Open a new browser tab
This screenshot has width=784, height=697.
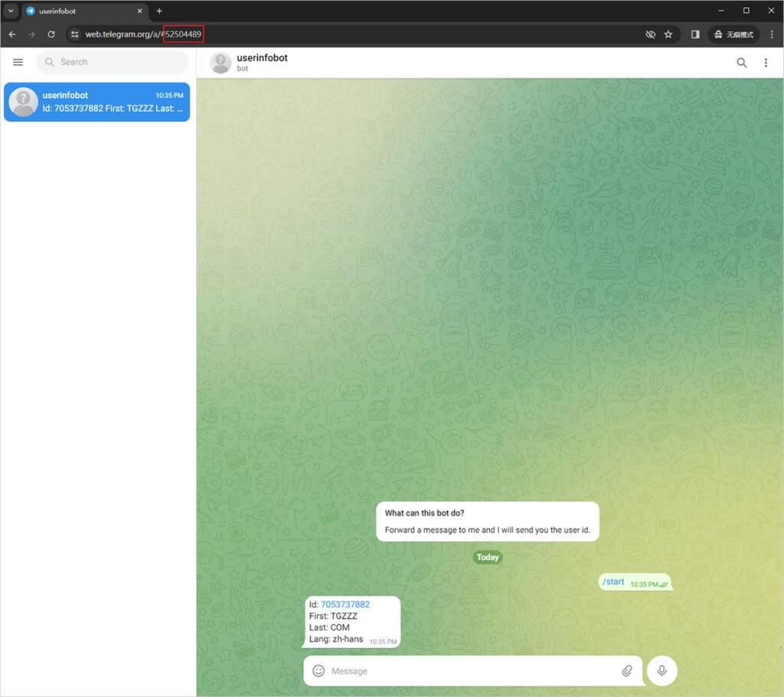pos(159,11)
